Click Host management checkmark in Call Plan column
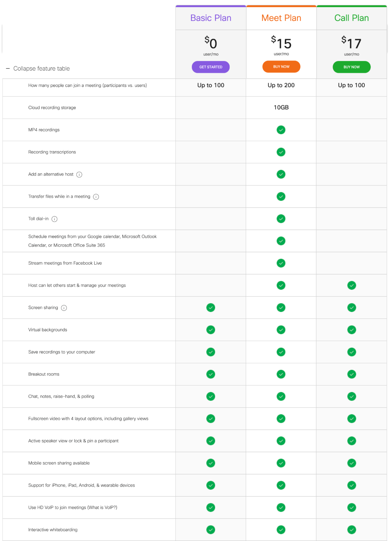 (x=351, y=285)
